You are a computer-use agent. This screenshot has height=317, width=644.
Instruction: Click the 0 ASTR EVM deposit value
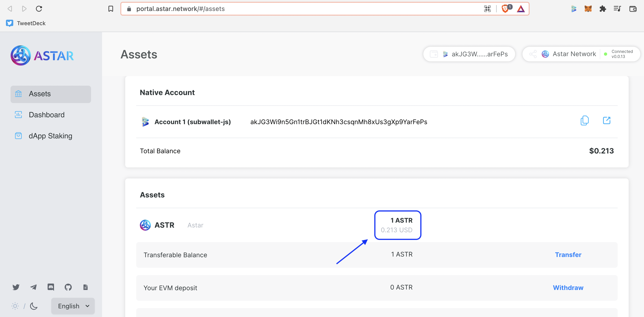pos(401,287)
